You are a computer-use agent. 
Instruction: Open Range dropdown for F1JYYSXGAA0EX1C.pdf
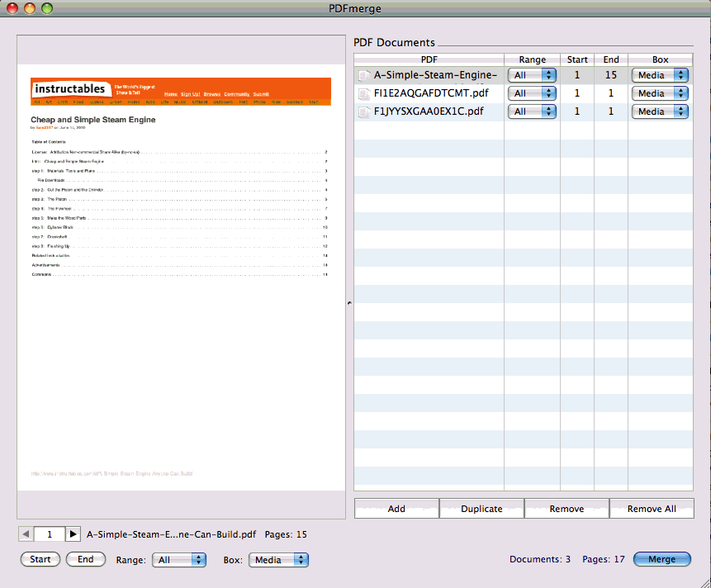[532, 111]
